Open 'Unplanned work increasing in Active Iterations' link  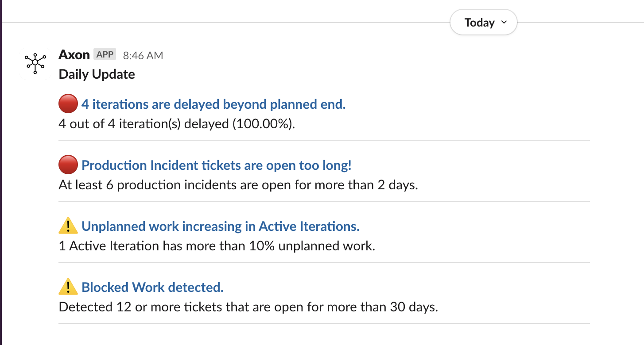click(221, 226)
